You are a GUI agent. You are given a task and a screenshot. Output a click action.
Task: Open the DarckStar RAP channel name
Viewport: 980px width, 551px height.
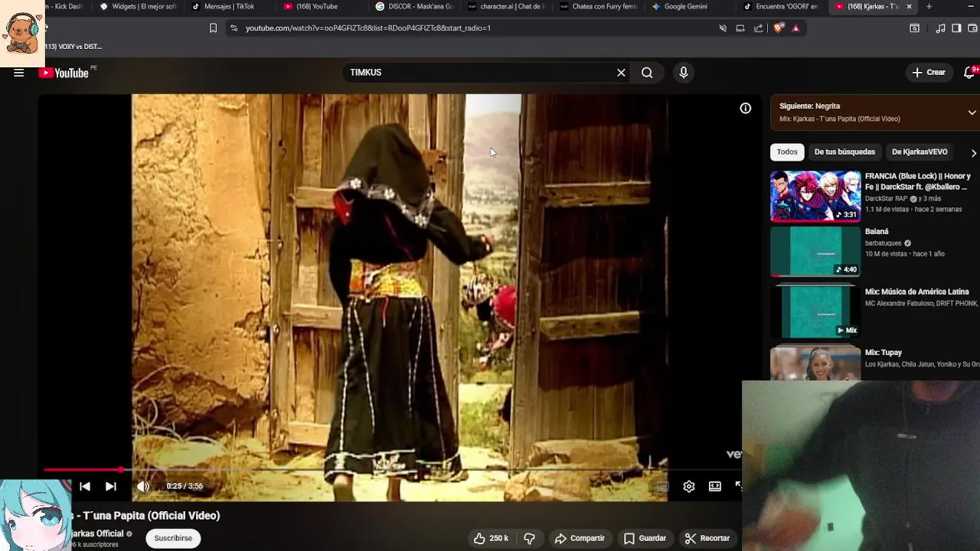click(886, 199)
